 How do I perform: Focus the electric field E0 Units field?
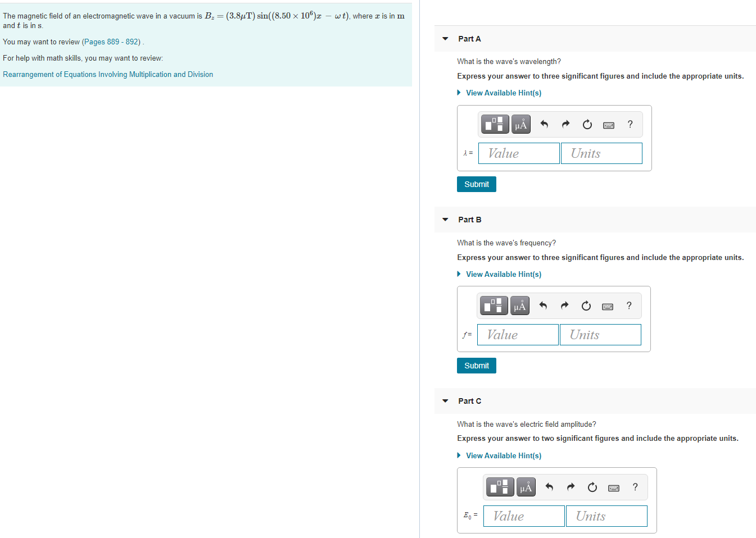pos(606,516)
